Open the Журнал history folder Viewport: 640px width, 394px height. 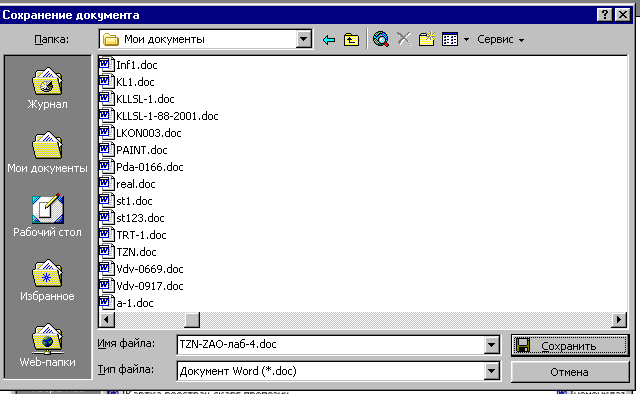(47, 89)
